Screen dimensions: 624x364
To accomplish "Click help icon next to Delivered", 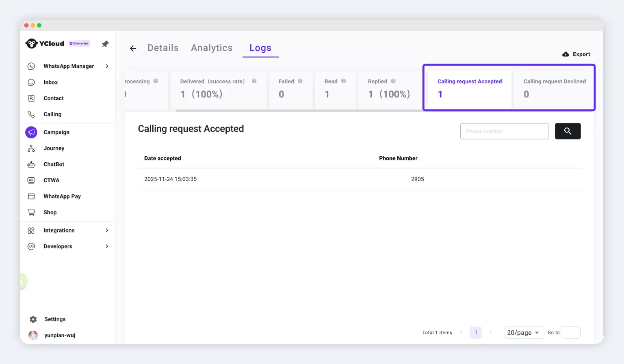I will tap(254, 81).
